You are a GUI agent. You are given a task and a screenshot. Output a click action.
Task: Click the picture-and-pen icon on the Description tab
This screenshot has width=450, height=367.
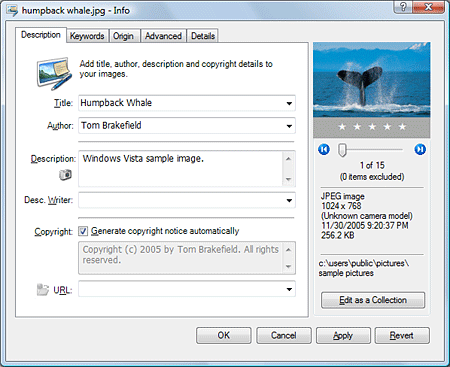[x=54, y=73]
